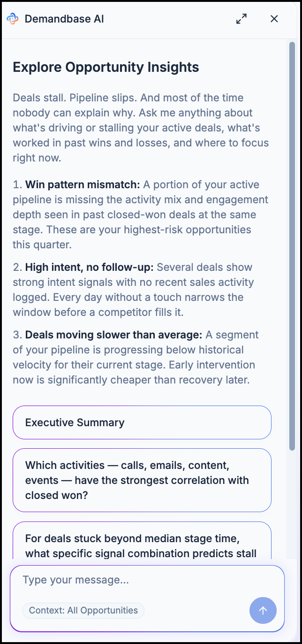This screenshot has height=644, width=302.
Task: Click the vertical scrollbar thumb
Action: (x=292, y=246)
